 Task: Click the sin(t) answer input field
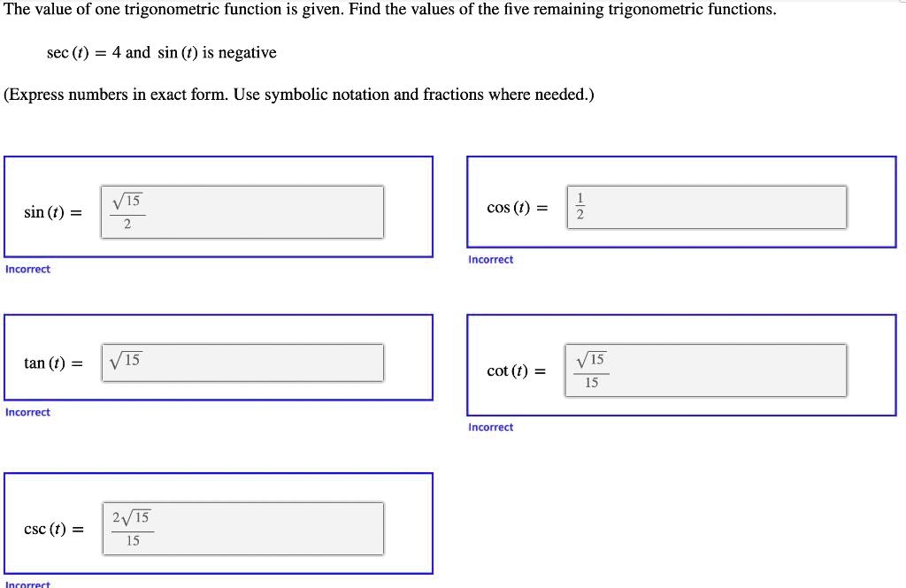[x=241, y=211]
